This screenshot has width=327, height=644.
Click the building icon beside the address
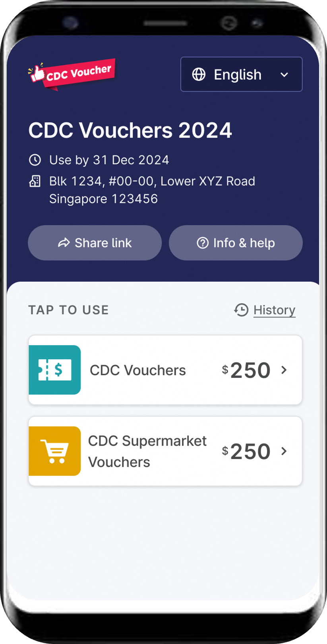(35, 181)
